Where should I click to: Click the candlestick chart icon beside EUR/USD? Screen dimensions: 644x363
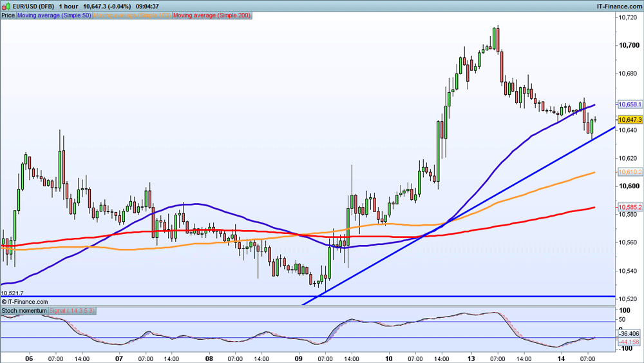[x=6, y=6]
